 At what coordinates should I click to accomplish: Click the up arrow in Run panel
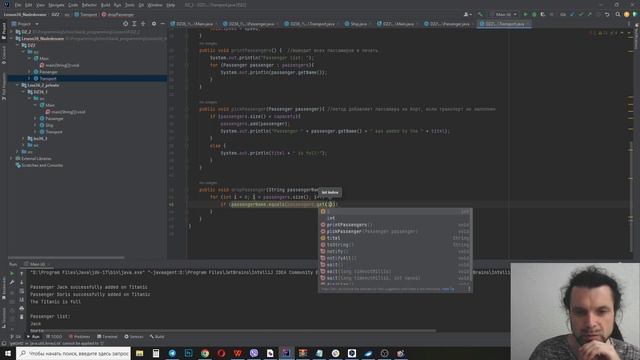click(22, 273)
